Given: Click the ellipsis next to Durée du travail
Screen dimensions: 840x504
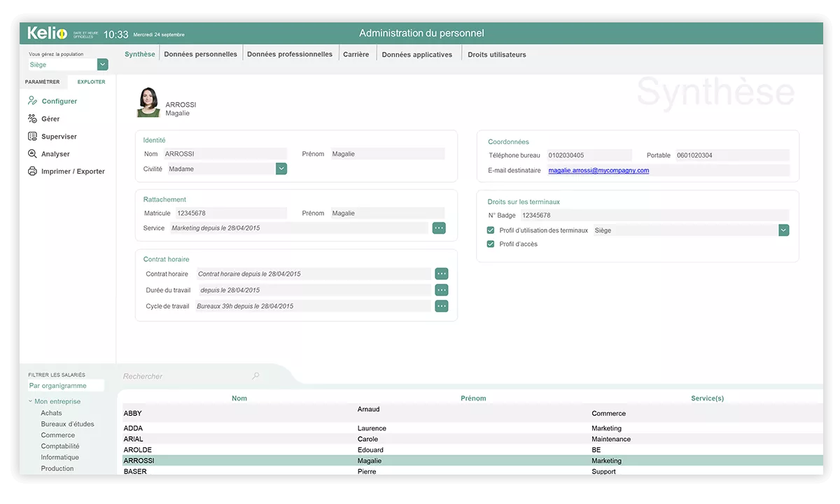Looking at the screenshot, I should pyautogui.click(x=442, y=290).
